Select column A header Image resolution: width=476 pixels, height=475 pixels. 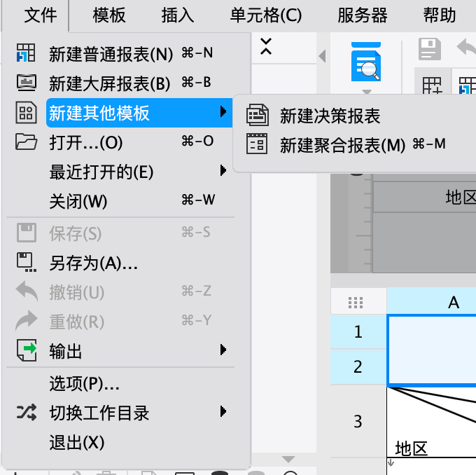453,302
